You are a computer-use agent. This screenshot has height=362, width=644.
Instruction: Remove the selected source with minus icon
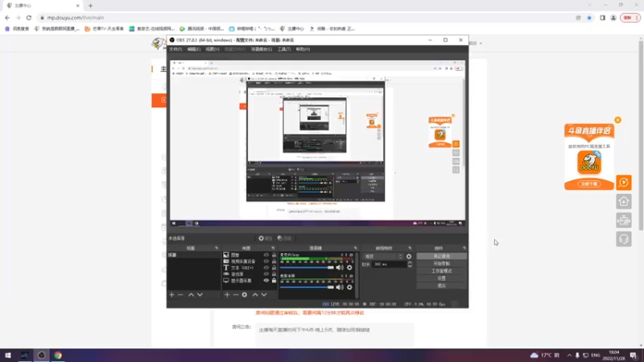coord(235,294)
